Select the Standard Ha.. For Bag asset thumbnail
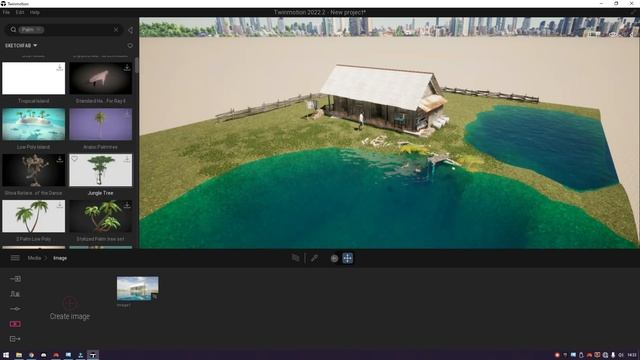640x360 pixels. [x=100, y=78]
